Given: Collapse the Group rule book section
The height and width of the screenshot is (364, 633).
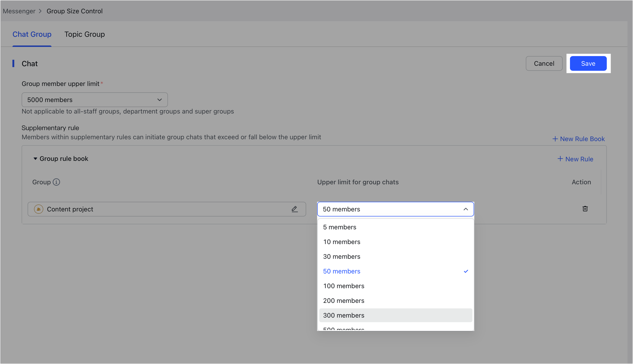Looking at the screenshot, I should click(35, 159).
